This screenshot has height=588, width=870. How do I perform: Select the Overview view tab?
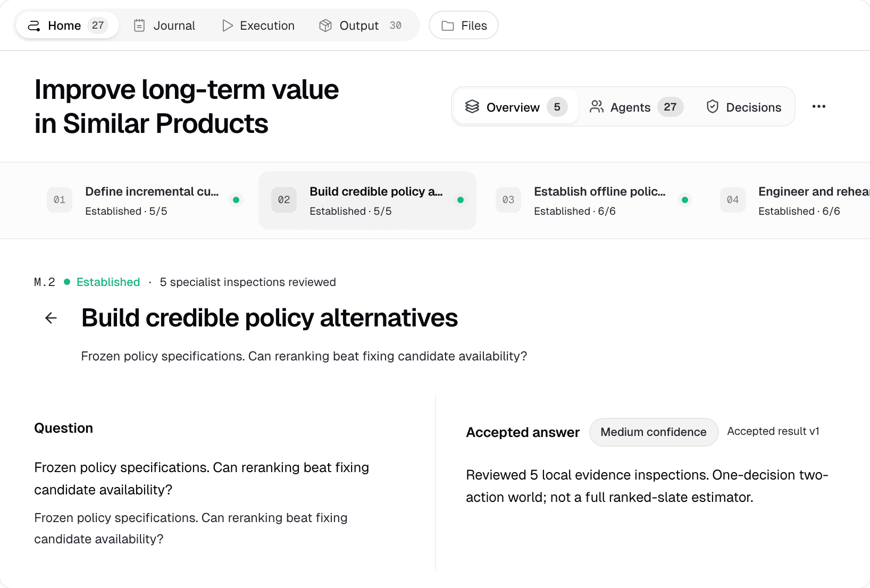516,107
